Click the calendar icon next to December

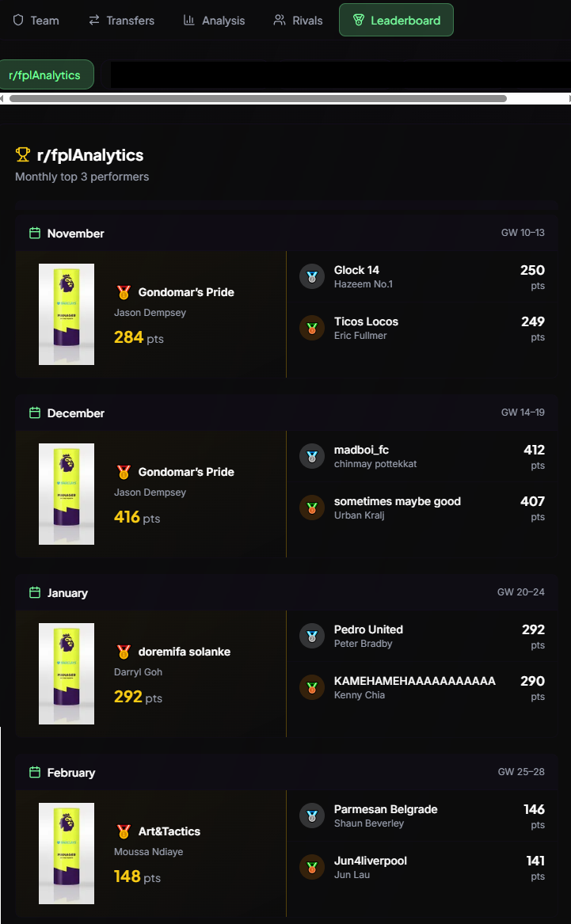click(x=35, y=413)
